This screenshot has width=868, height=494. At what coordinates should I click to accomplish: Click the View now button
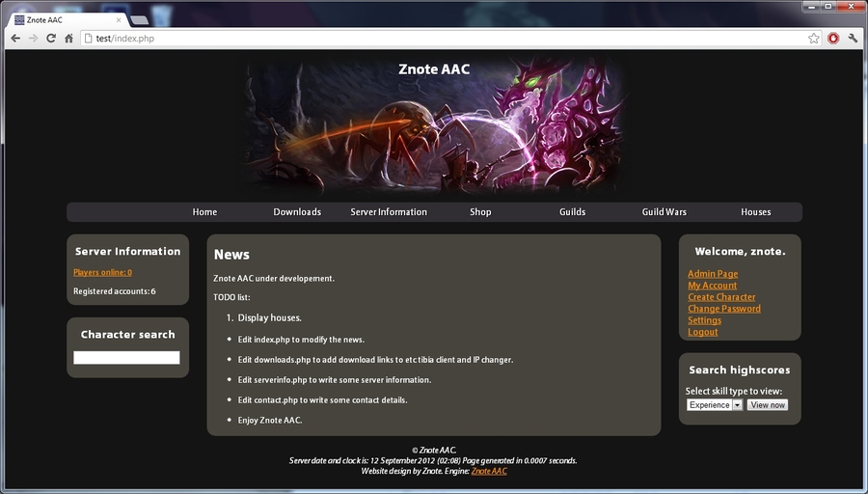(x=768, y=405)
